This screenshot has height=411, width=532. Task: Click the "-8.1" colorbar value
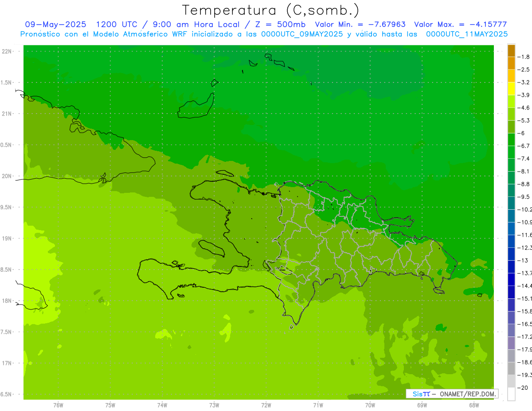pos(524,171)
